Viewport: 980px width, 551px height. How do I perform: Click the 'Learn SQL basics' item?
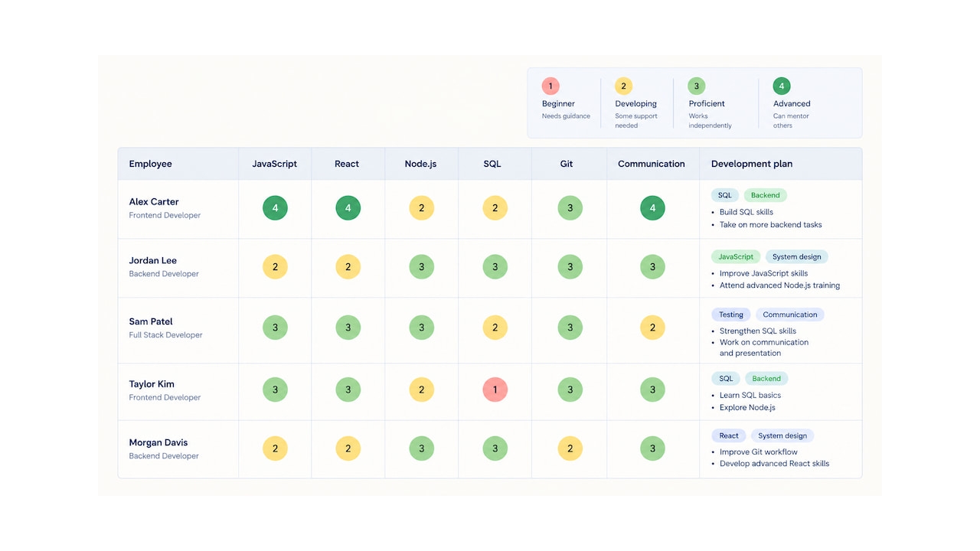(x=750, y=396)
